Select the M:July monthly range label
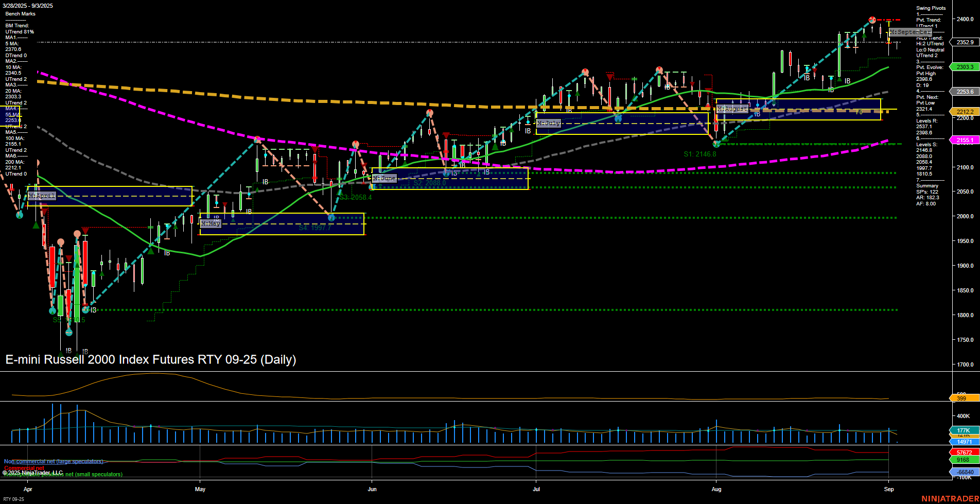This screenshot has height=504, width=980. tap(549, 123)
